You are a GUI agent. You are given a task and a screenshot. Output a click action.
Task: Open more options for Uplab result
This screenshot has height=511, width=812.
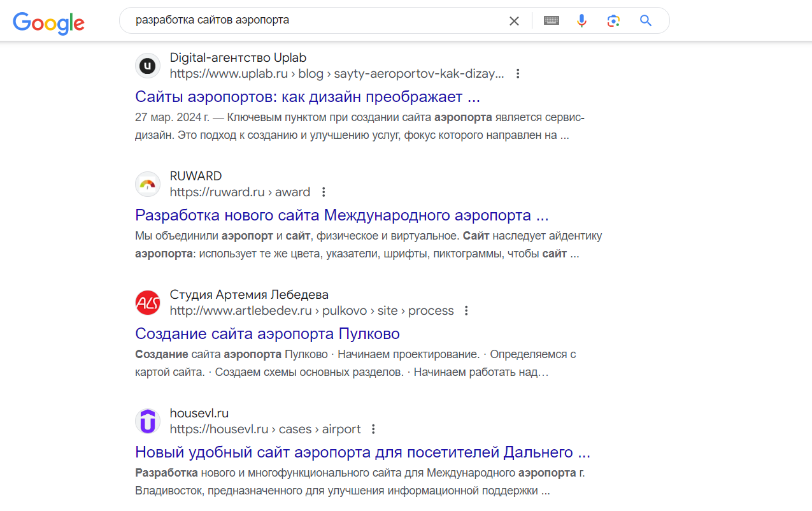point(518,73)
